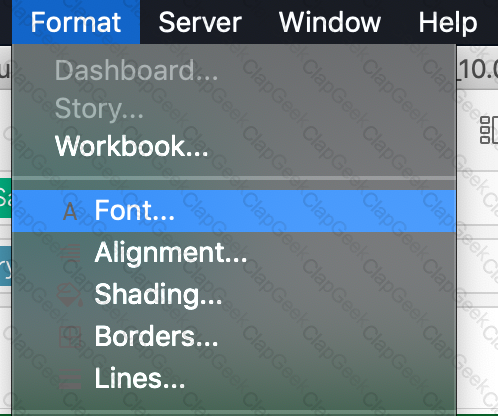Click the horizontal lines icon

70,379
